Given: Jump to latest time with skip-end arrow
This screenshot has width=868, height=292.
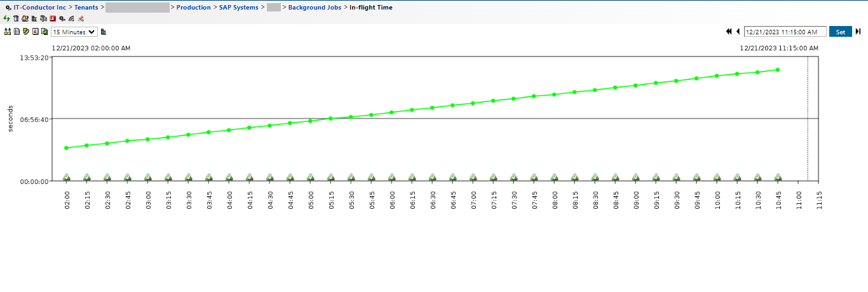Looking at the screenshot, I should (858, 32).
